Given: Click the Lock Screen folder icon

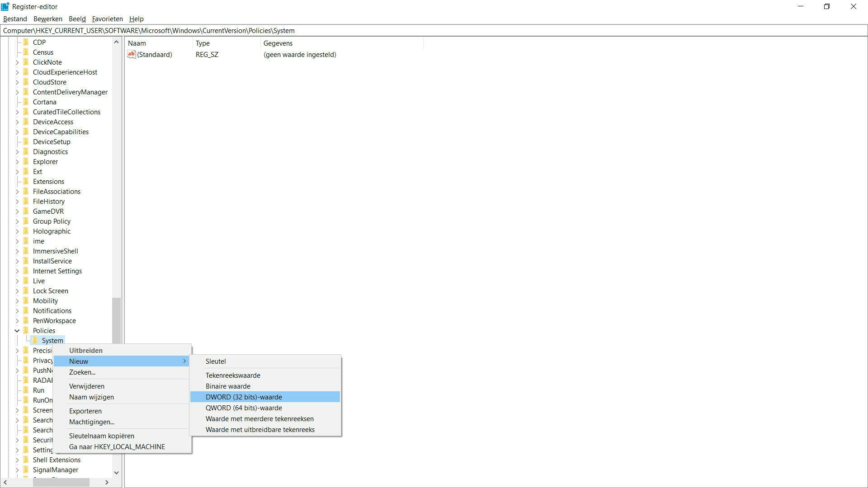Looking at the screenshot, I should point(26,291).
